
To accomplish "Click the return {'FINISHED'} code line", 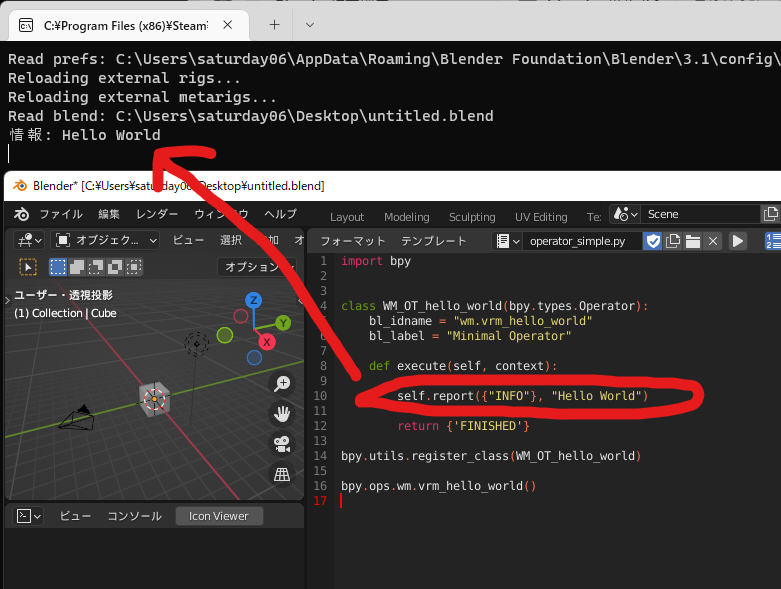I will (x=463, y=426).
